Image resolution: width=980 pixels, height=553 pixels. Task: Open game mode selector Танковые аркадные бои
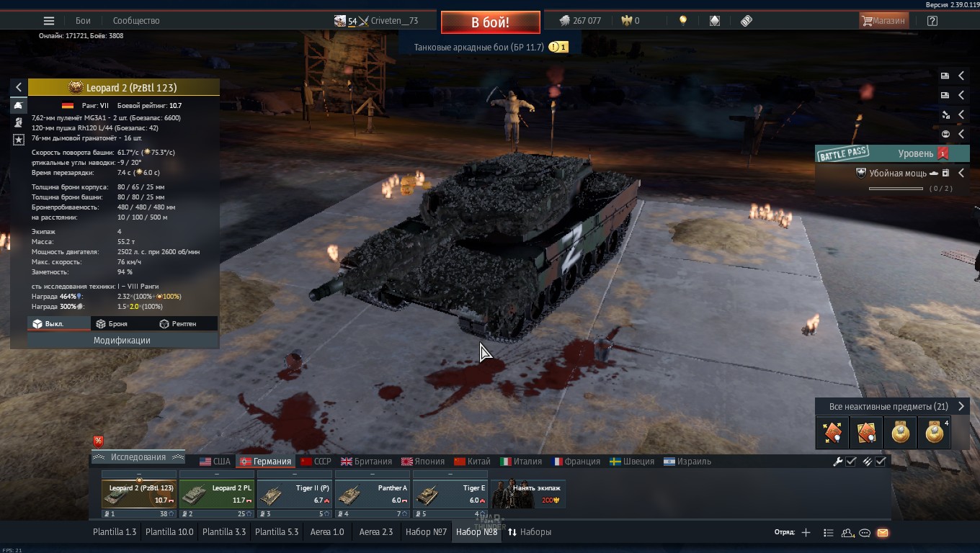(478, 48)
